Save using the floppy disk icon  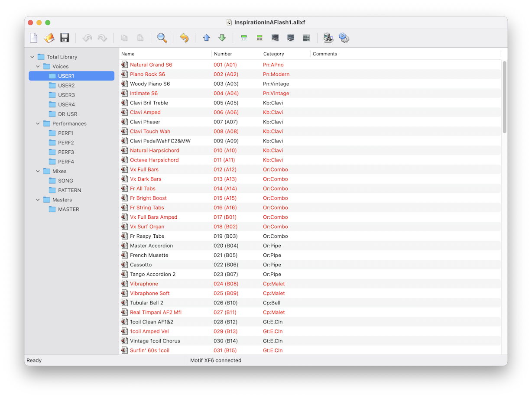click(x=65, y=38)
